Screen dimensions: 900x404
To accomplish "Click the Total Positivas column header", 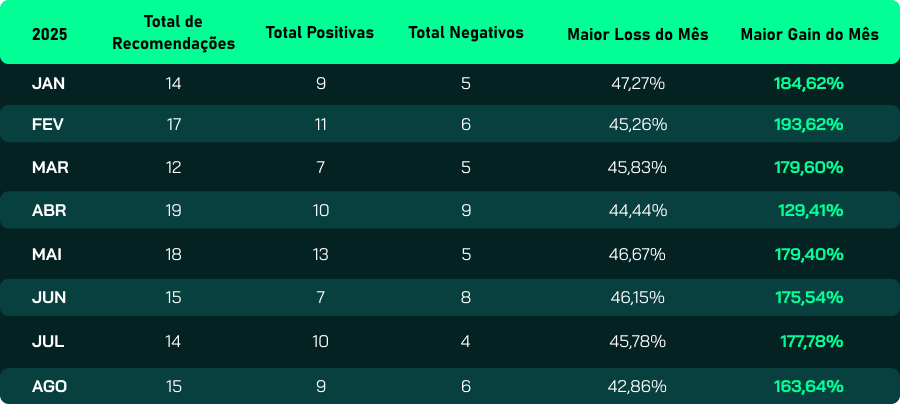I will 320,33.
